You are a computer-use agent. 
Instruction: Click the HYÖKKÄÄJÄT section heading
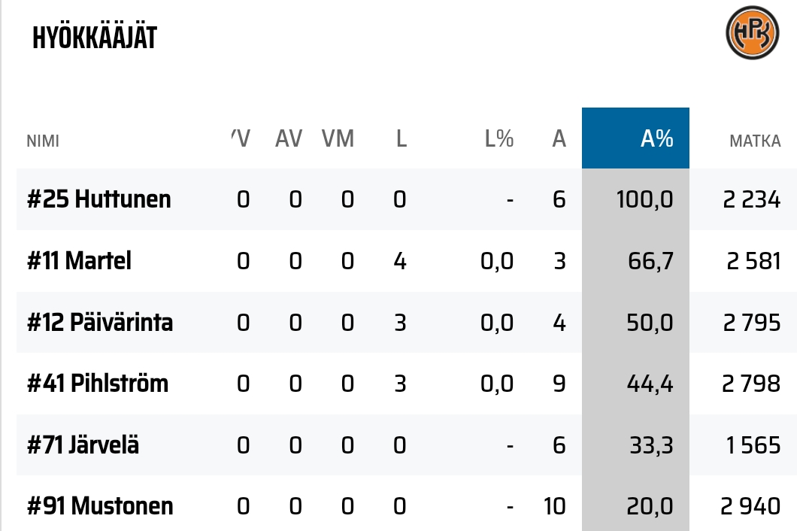(x=95, y=38)
